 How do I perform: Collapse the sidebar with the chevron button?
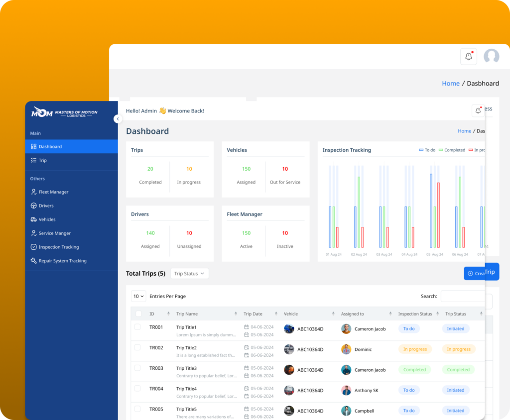tap(118, 119)
